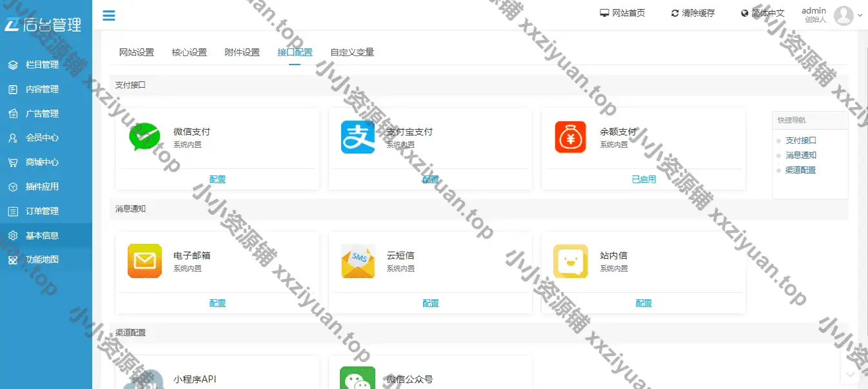Click 已启用 under 余额支付
The height and width of the screenshot is (389, 868).
point(644,179)
